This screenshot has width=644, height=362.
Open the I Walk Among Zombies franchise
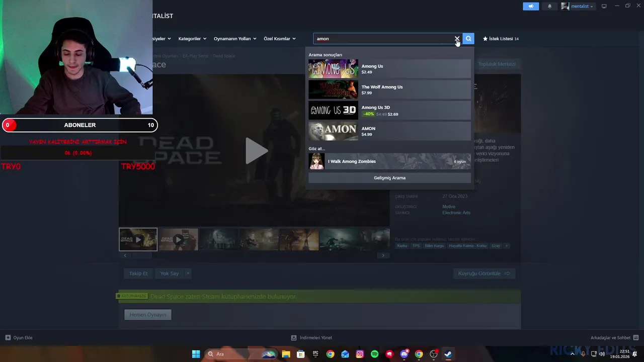(389, 161)
